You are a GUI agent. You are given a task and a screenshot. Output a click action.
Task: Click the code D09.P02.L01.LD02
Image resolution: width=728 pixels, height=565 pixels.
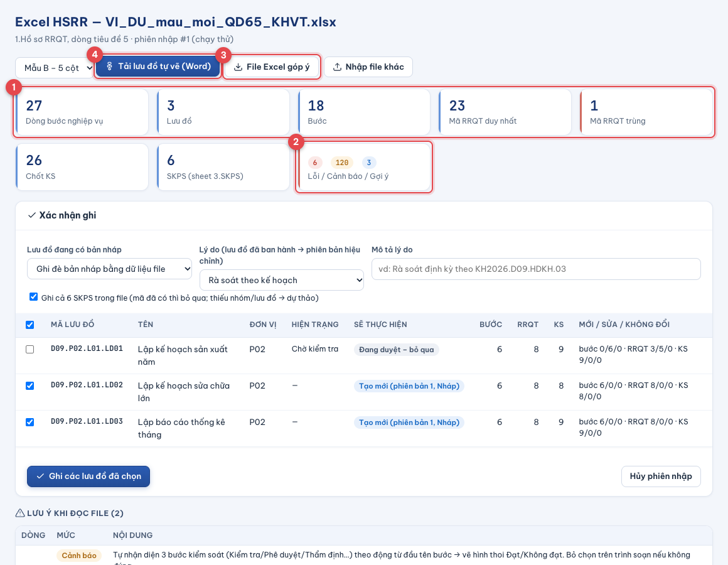click(x=87, y=385)
